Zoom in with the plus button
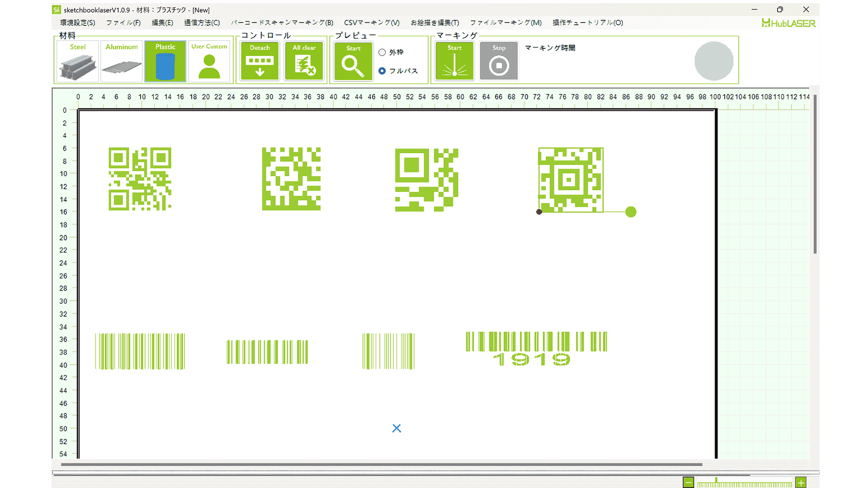The image size is (868, 488). [801, 483]
